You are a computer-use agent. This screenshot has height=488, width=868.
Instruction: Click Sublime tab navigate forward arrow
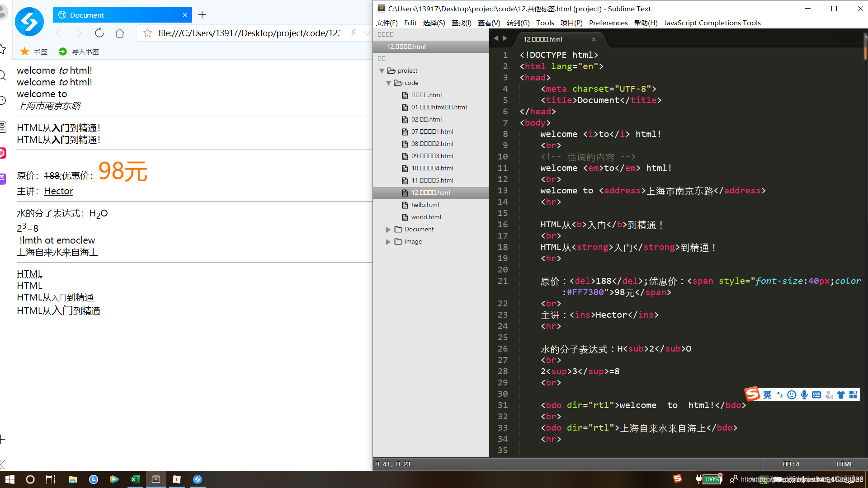coord(505,38)
